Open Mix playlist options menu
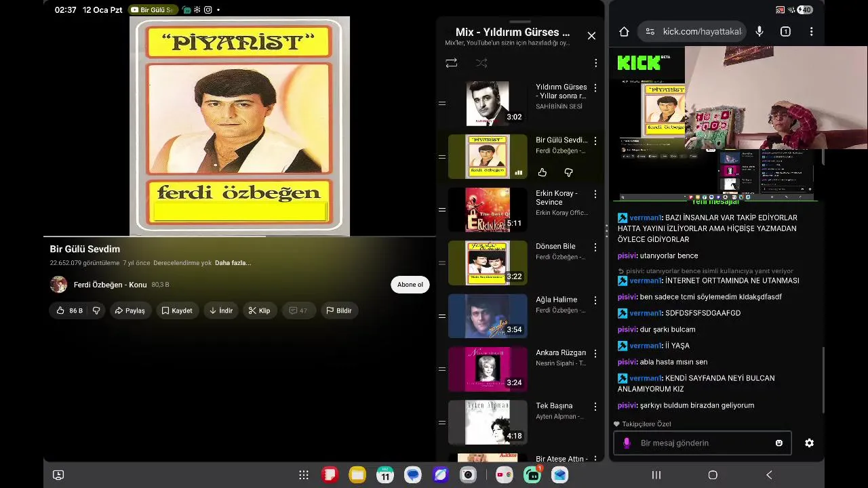Viewport: 868px width, 488px height. 595,63
